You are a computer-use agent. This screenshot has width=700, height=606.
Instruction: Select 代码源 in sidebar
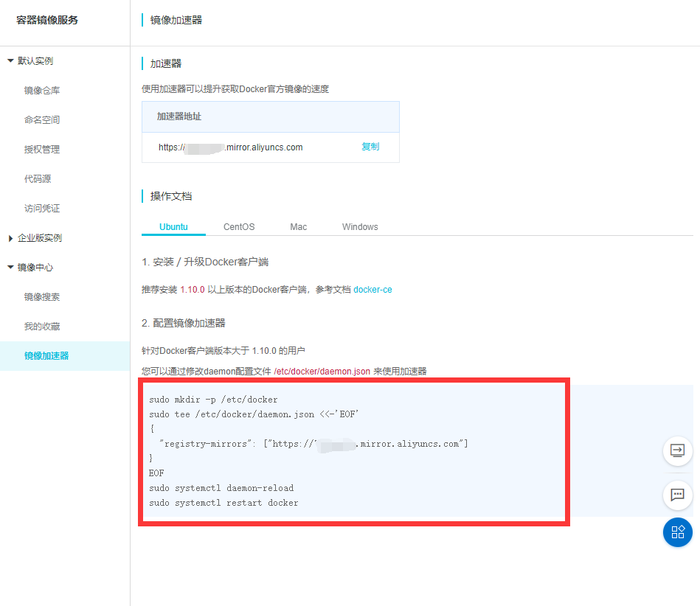[38, 179]
